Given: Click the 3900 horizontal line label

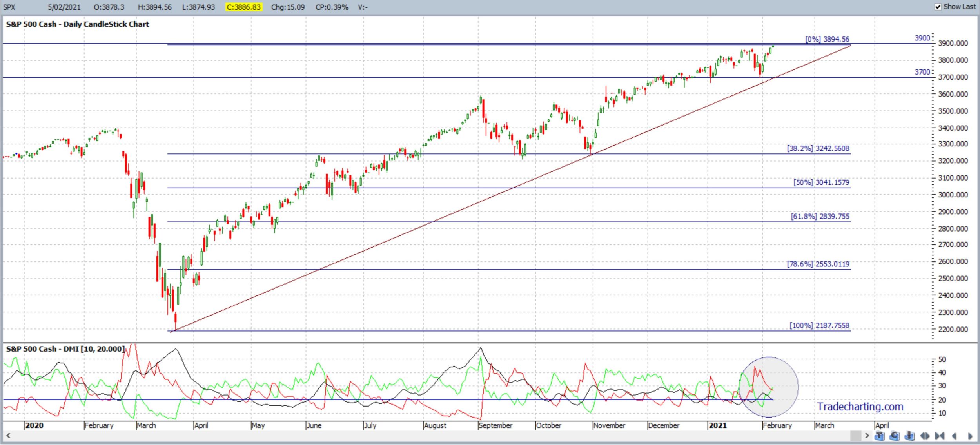Looking at the screenshot, I should (x=922, y=38).
